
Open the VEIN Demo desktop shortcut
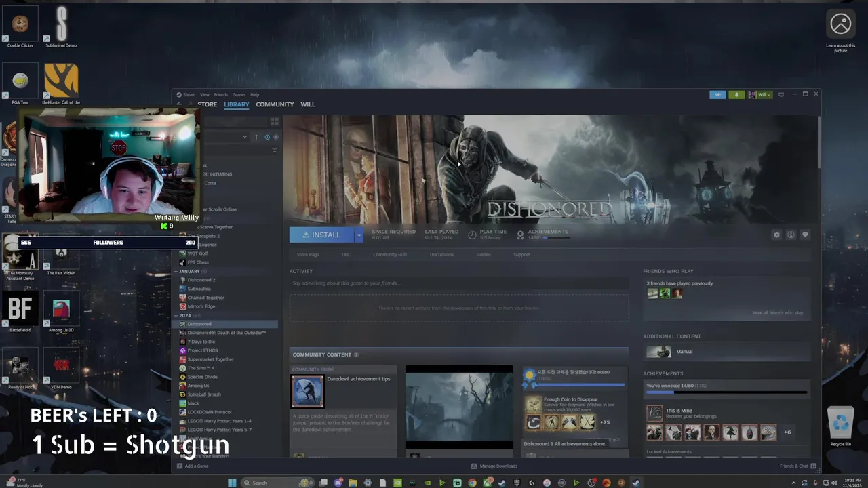[61, 368]
